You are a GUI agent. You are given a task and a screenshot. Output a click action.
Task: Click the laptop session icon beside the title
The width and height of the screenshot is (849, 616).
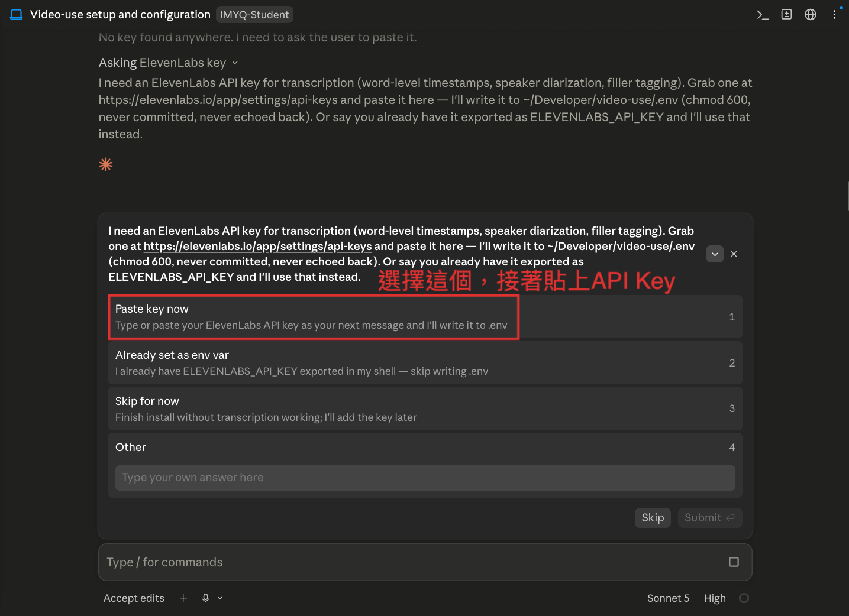(17, 15)
